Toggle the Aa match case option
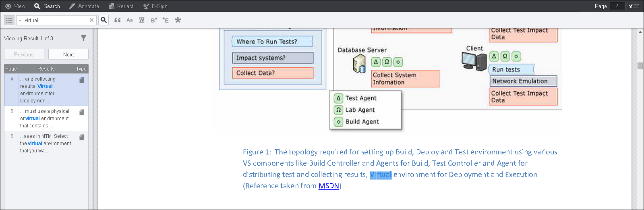The width and height of the screenshot is (644, 210). click(130, 20)
